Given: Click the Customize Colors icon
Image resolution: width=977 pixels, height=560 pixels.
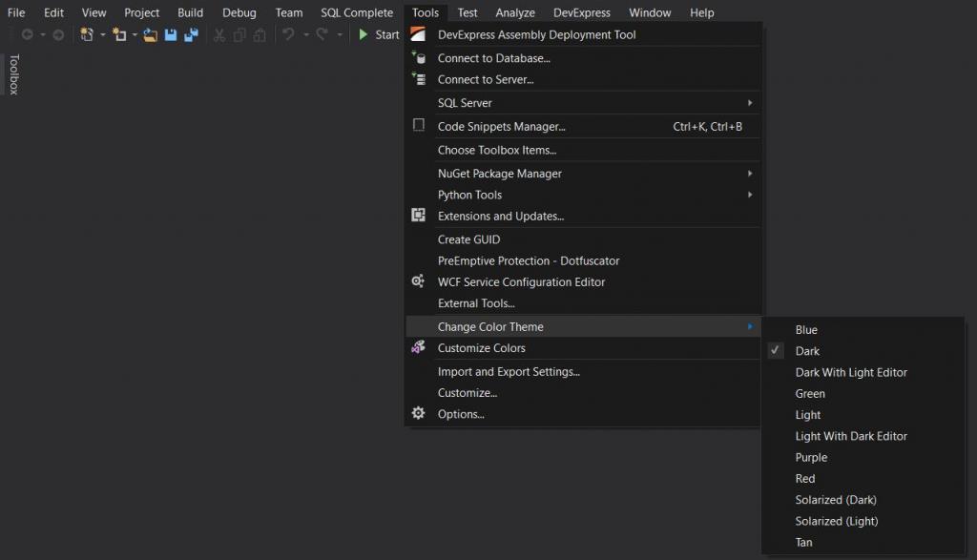Looking at the screenshot, I should tap(417, 347).
